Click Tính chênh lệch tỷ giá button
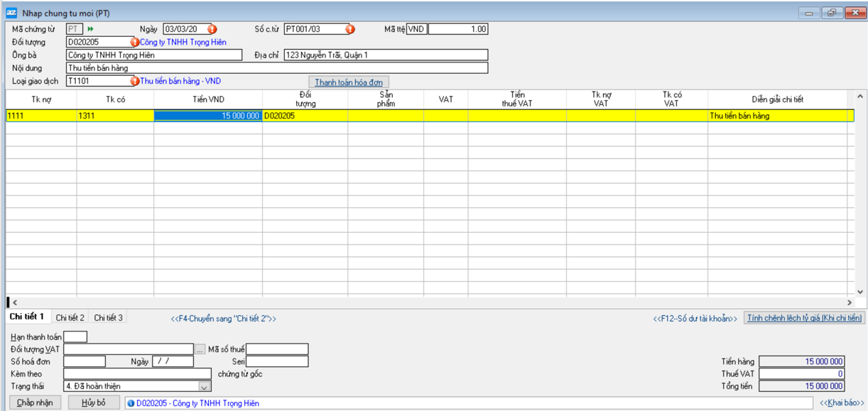Image resolution: width=868 pixels, height=411 pixels. pyautogui.click(x=803, y=319)
